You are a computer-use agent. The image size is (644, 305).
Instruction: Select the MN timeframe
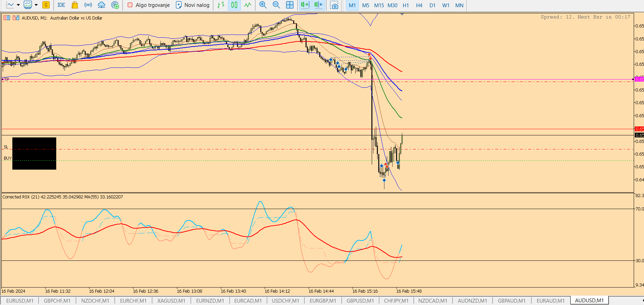click(459, 5)
